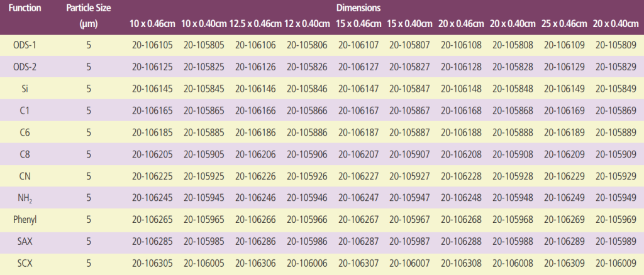Click the 25 x 0.46cm column header
The width and height of the screenshot is (644, 275).
click(563, 24)
